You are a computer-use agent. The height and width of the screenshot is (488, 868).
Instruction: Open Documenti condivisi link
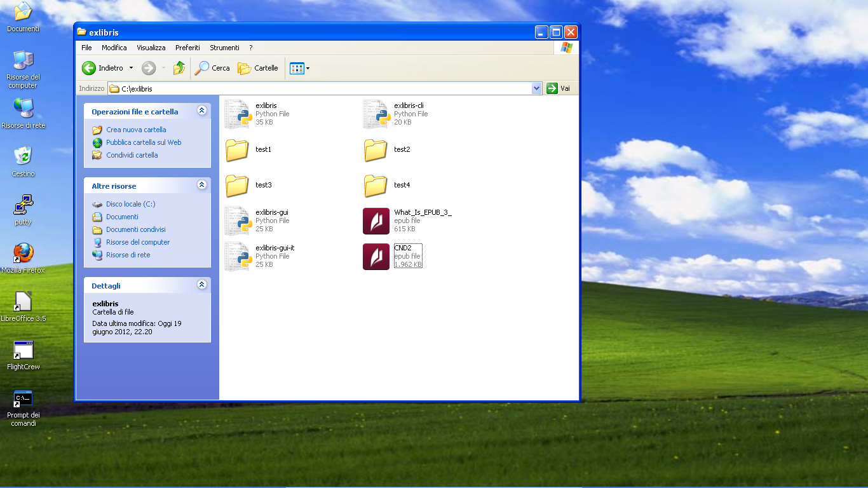(136, 229)
